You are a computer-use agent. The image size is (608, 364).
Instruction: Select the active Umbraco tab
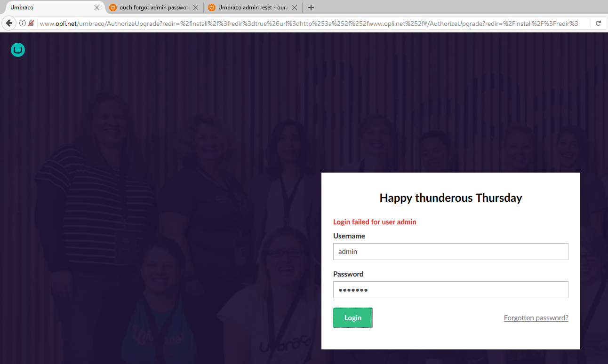point(47,8)
